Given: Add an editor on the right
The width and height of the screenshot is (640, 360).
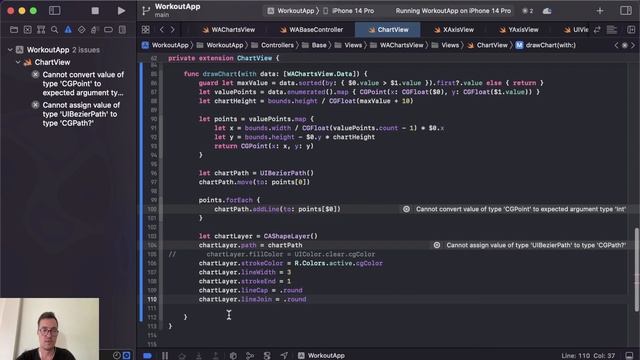Looking at the screenshot, I should [x=631, y=29].
